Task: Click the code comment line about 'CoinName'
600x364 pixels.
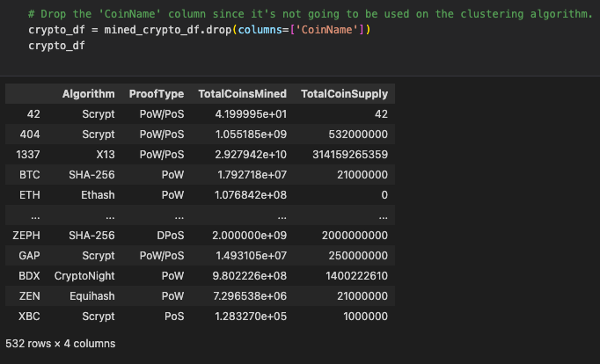Action: click(311, 14)
